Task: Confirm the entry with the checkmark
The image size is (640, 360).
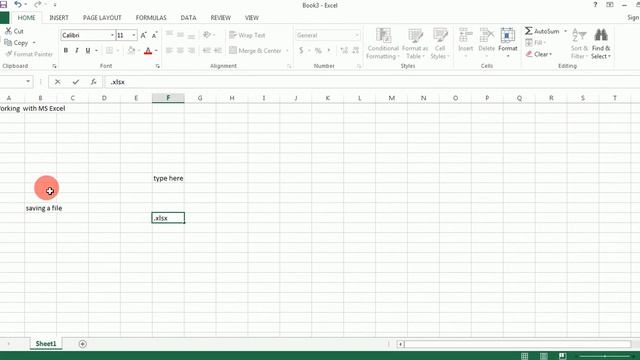Action: 76,82
